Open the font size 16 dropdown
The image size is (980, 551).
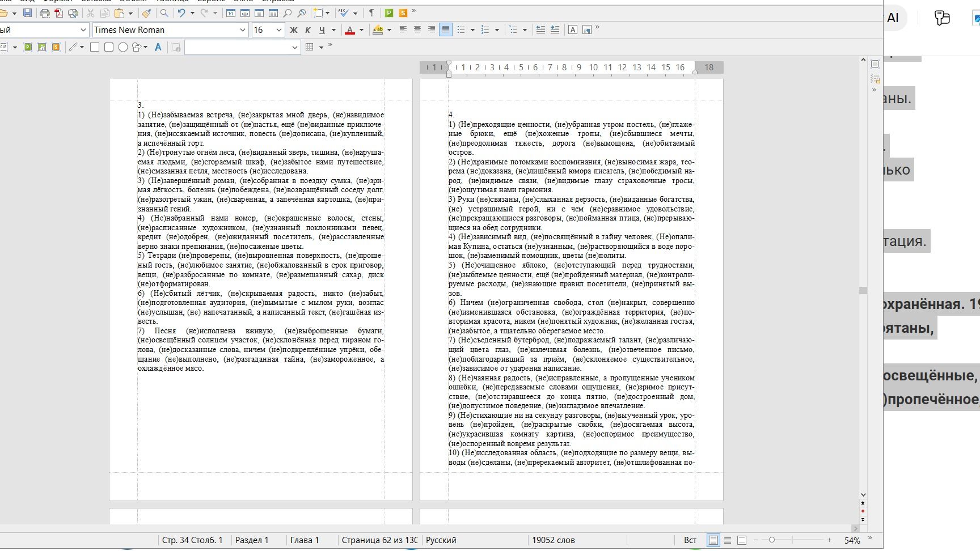[278, 30]
